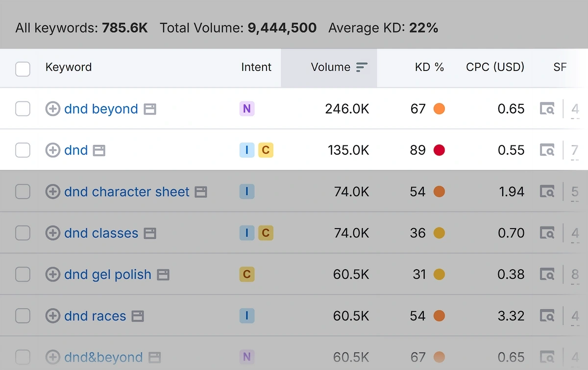
Task: Click the 1.94 CPC value
Action: (512, 192)
